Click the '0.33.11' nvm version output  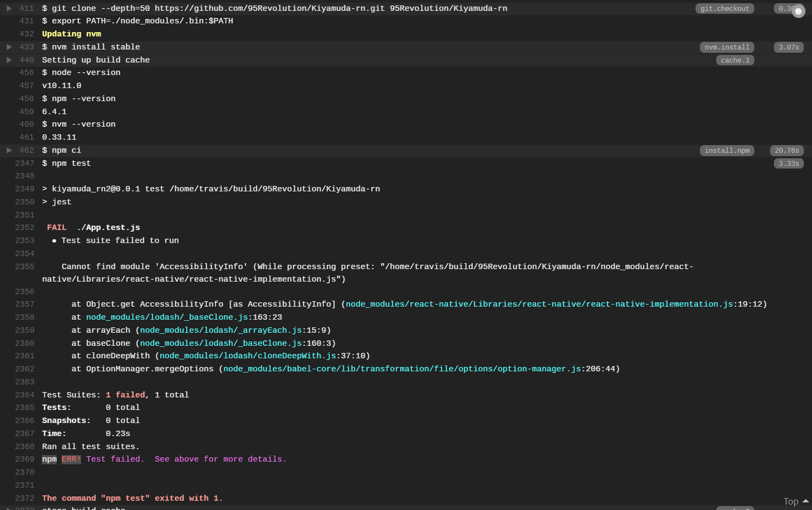pyautogui.click(x=59, y=137)
